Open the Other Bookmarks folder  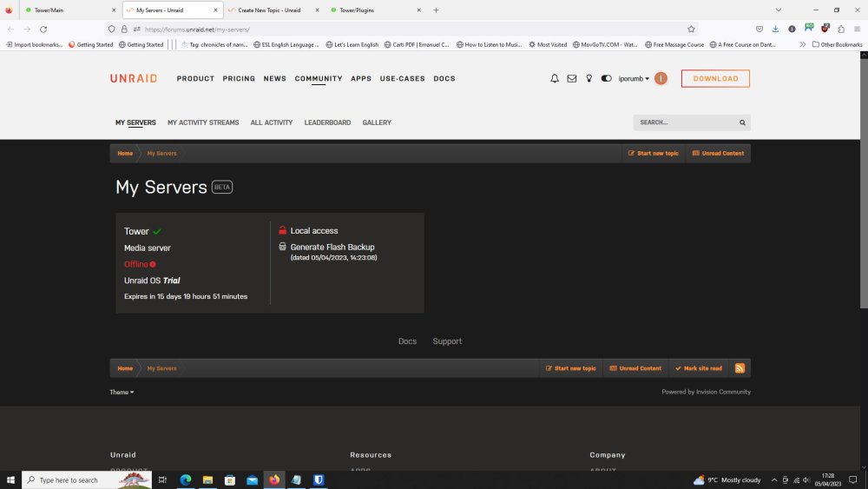[837, 44]
